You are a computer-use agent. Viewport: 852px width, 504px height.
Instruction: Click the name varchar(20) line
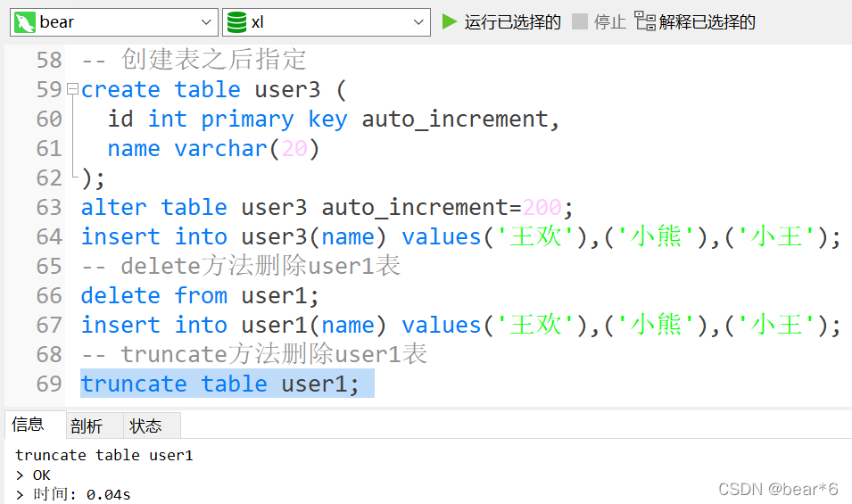coord(213,148)
